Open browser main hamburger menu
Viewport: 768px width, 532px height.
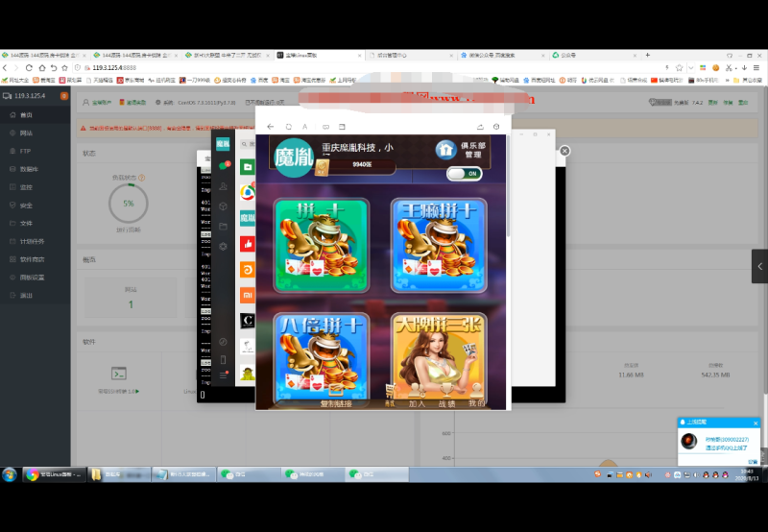click(756, 67)
